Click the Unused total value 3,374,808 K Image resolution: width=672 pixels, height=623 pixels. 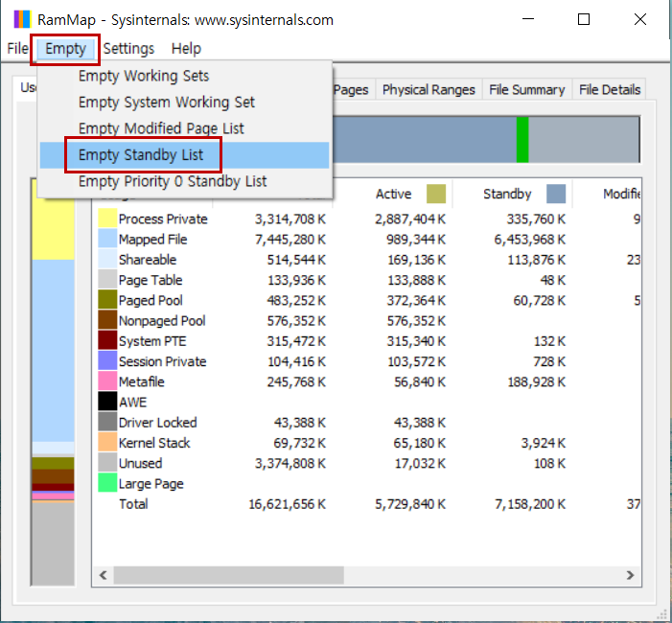point(290,463)
